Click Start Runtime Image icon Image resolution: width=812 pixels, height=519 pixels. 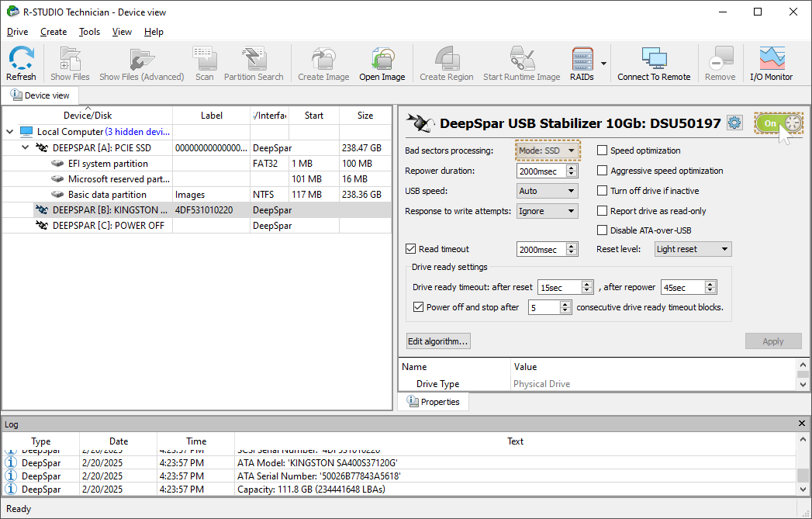point(521,58)
